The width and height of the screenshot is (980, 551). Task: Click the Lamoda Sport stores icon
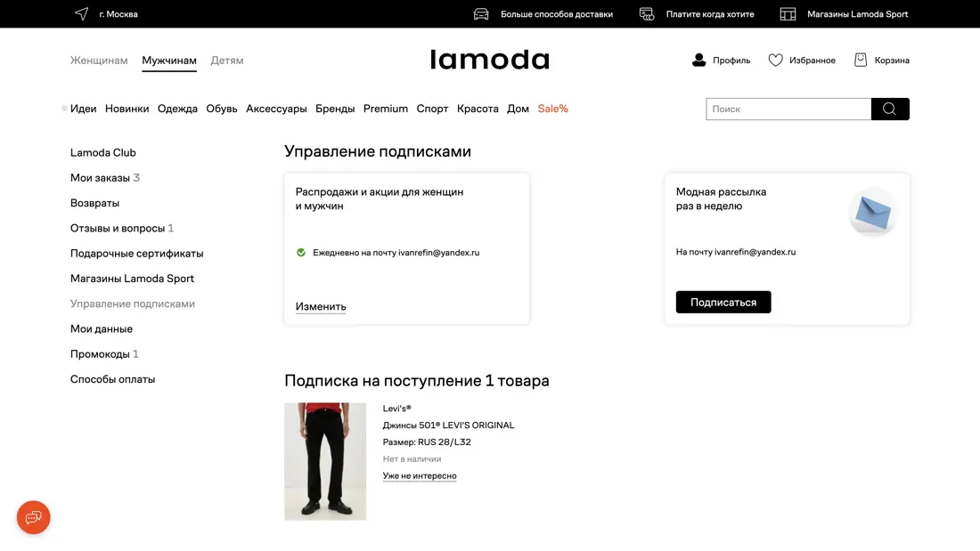[x=788, y=13]
